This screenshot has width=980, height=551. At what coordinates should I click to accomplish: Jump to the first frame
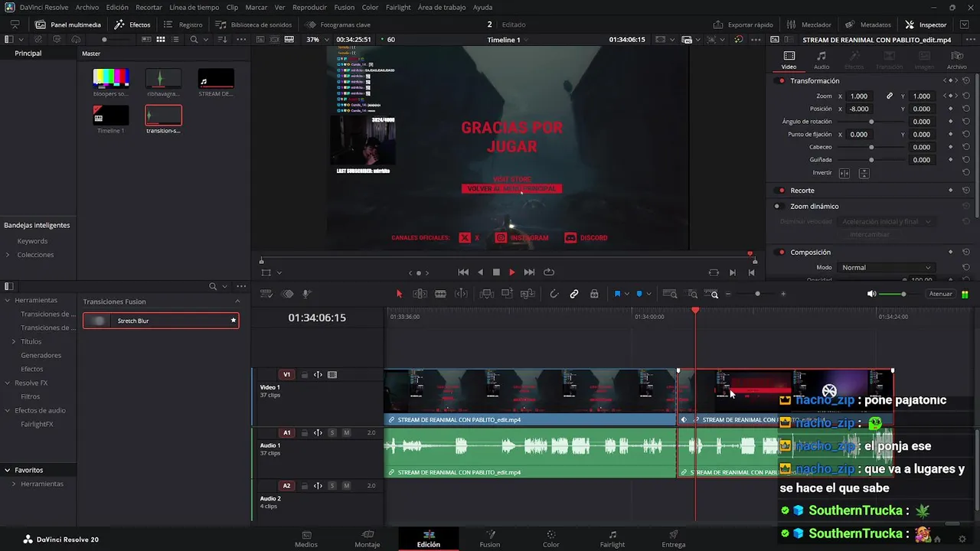click(x=463, y=272)
